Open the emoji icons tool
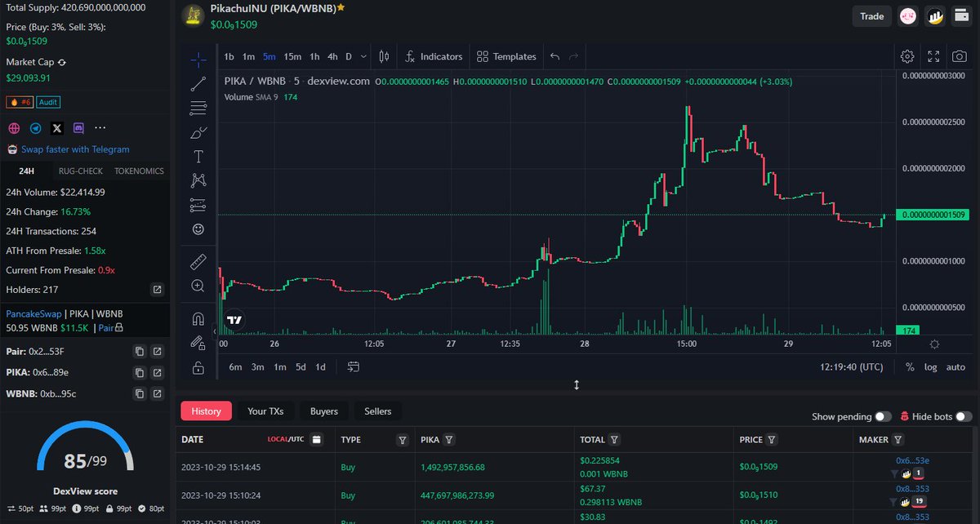 click(198, 229)
